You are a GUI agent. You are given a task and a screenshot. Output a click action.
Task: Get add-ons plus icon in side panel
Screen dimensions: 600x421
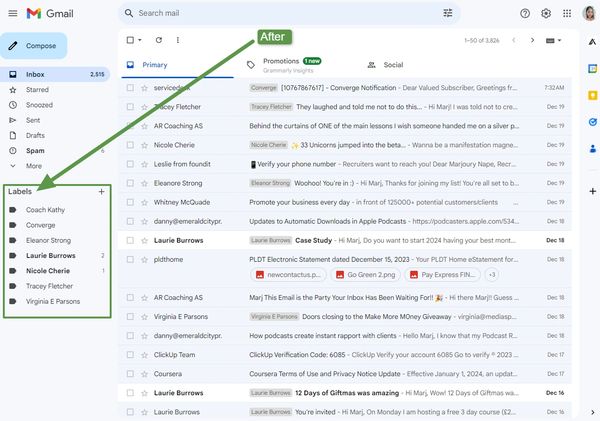click(592, 191)
